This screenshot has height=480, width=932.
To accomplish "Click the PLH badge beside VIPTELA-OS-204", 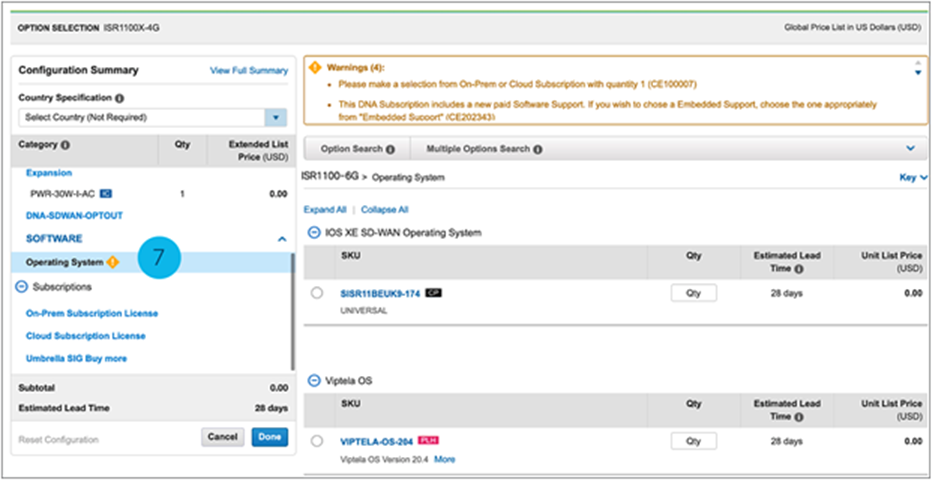I will [429, 441].
